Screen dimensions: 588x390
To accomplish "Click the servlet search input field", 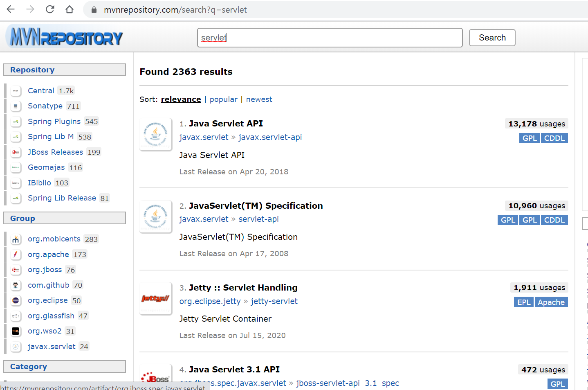I will coord(330,38).
